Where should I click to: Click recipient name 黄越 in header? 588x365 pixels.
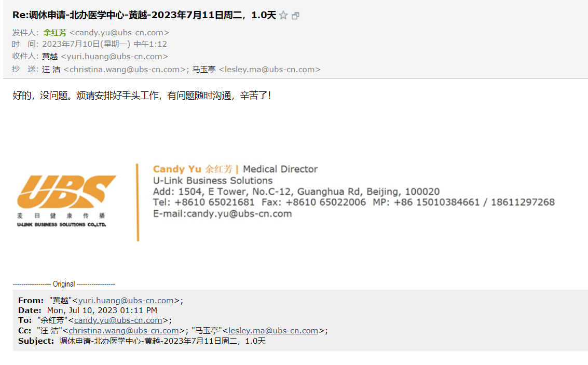(x=50, y=57)
